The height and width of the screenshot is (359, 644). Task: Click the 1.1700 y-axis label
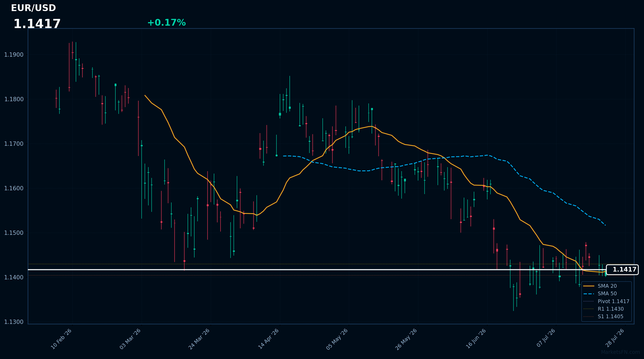tap(14, 144)
